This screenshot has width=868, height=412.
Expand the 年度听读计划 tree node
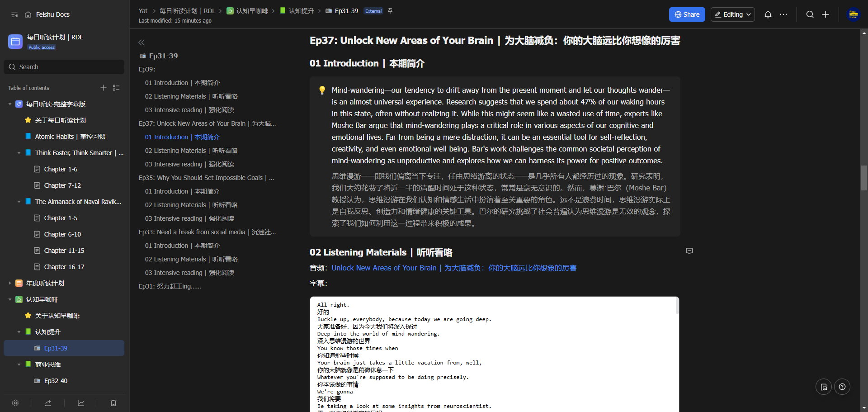pyautogui.click(x=10, y=283)
